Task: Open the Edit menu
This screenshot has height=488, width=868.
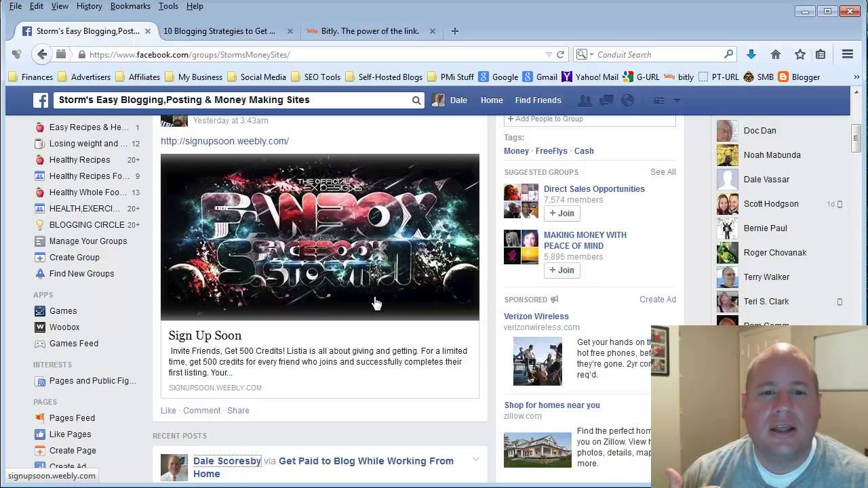Action: (x=37, y=6)
